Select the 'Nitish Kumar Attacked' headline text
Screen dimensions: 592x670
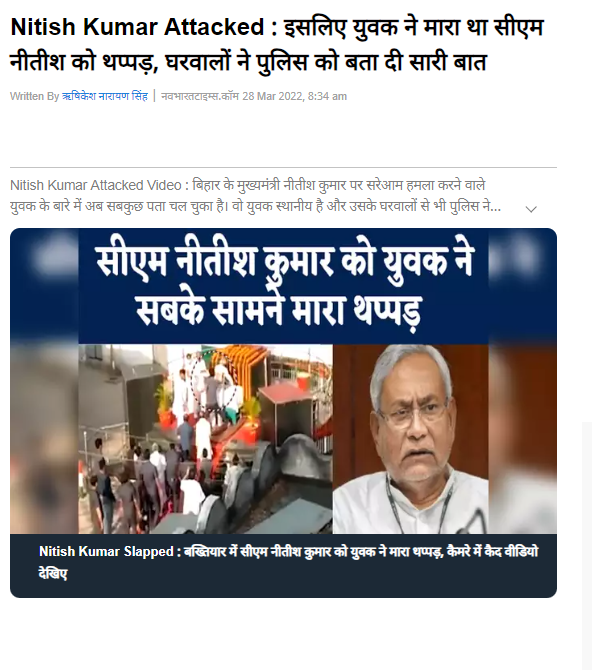(137, 27)
